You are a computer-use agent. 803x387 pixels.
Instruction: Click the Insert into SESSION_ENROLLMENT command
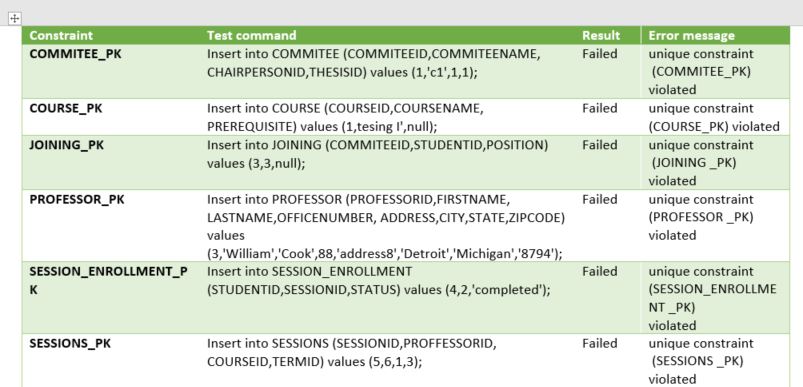coord(378,281)
